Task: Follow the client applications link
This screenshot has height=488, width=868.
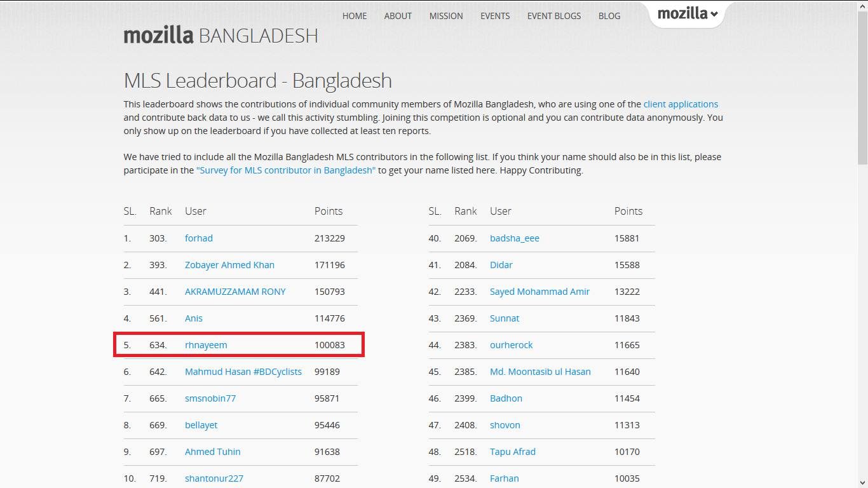Action: tap(681, 104)
